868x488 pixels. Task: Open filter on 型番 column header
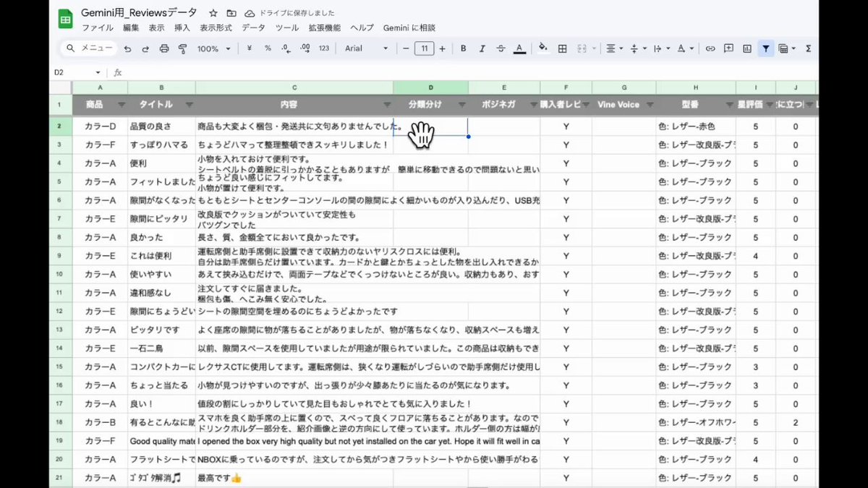pyautogui.click(x=728, y=105)
